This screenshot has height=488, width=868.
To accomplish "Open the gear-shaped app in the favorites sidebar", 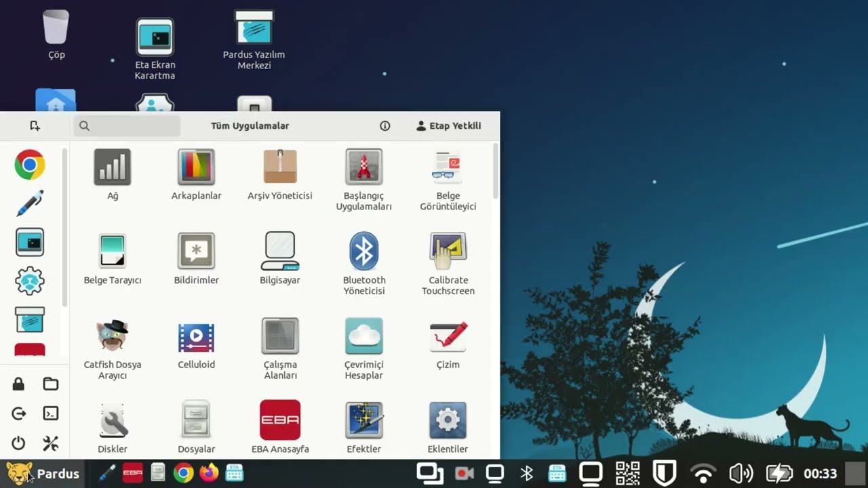I will (x=30, y=281).
